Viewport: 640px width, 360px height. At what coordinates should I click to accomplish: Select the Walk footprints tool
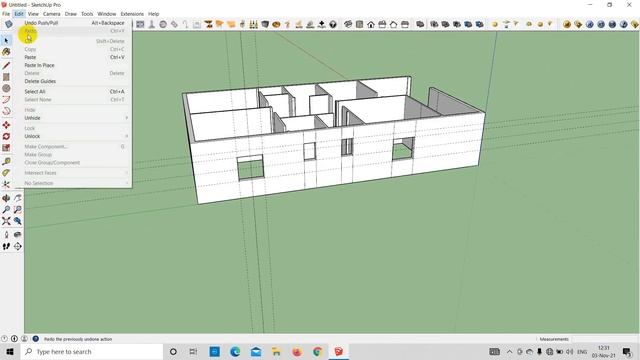(6, 246)
